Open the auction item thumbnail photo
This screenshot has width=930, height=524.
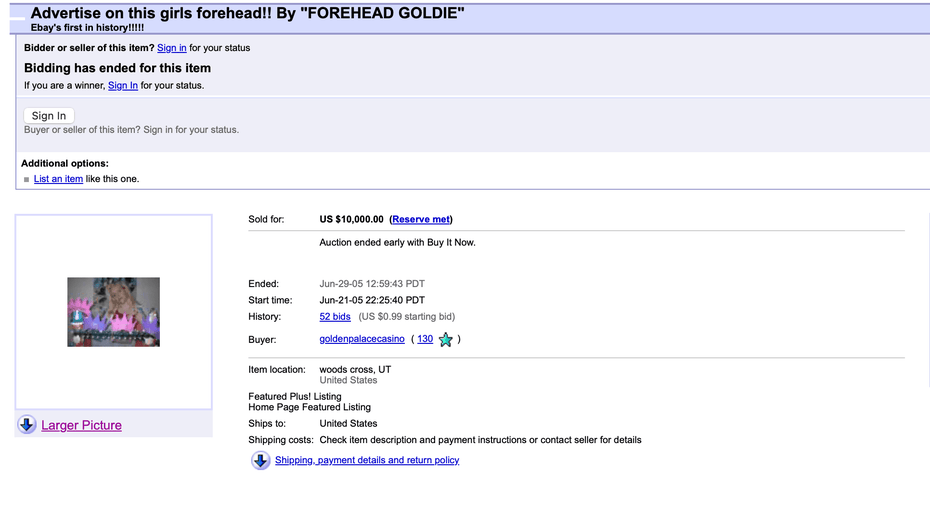coord(113,312)
